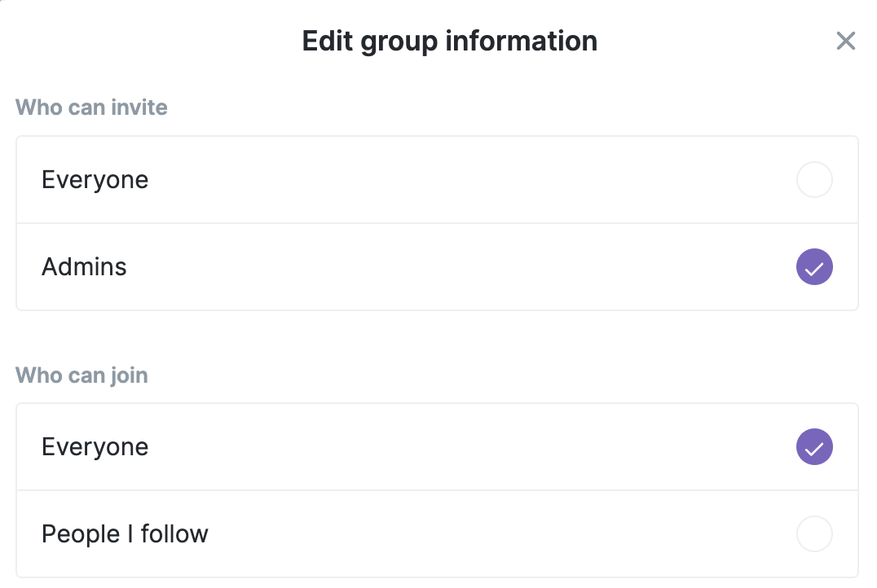
Task: Click the empty circle next to Everyone invite option
Action: tap(814, 179)
